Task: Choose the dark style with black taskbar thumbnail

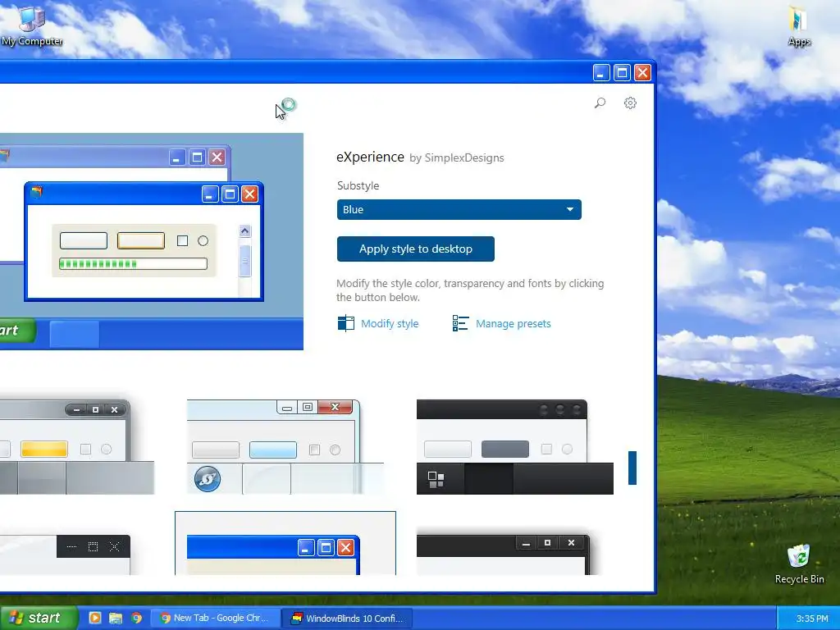Action: point(515,447)
